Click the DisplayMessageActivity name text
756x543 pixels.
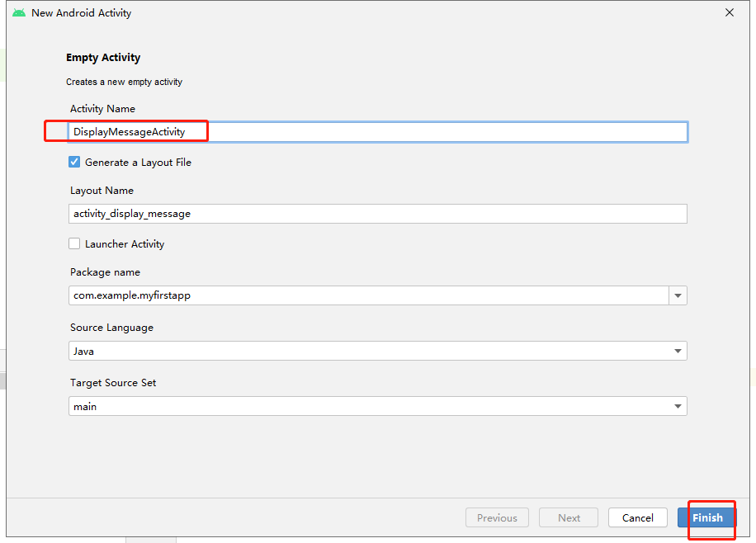click(137, 131)
